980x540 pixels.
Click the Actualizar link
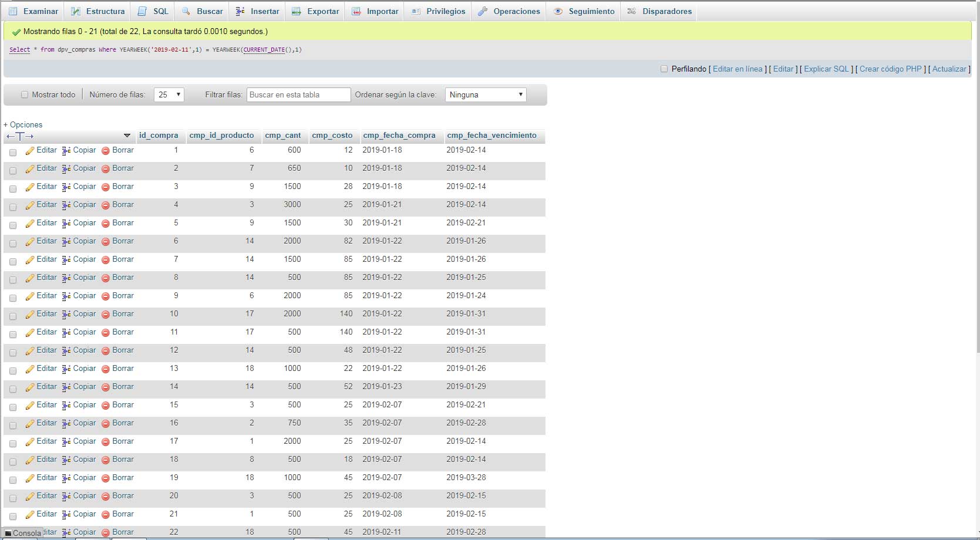coord(949,69)
